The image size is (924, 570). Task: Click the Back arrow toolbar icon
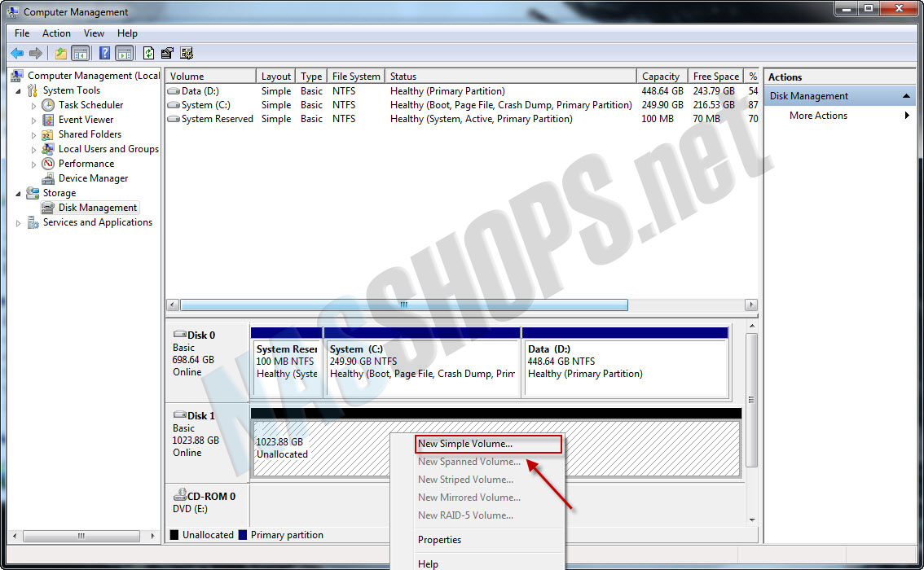17,54
